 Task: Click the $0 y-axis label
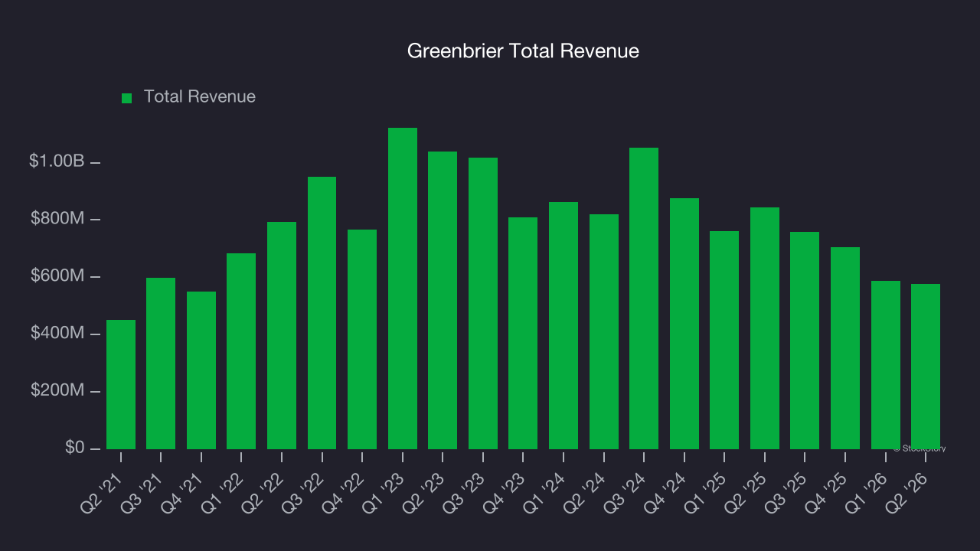pyautogui.click(x=75, y=448)
